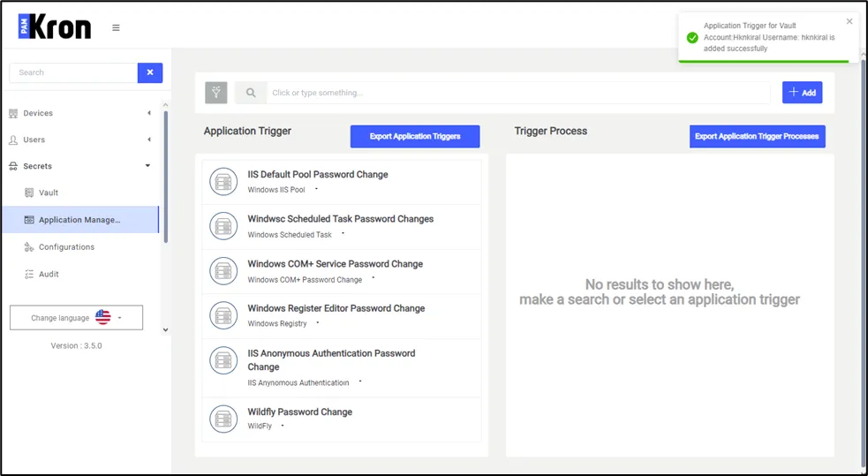Click the 'Version : 3.5.0' text

pos(77,345)
